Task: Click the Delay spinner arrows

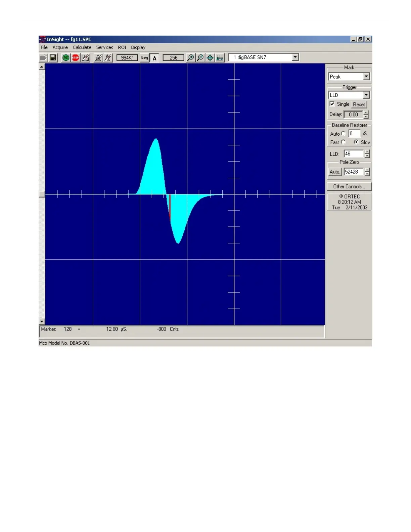Action: click(x=366, y=115)
